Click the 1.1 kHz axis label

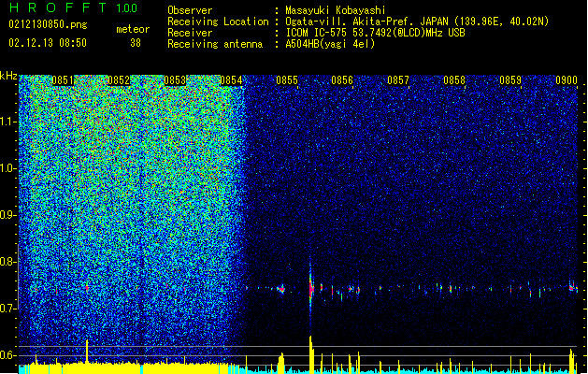(x=7, y=122)
